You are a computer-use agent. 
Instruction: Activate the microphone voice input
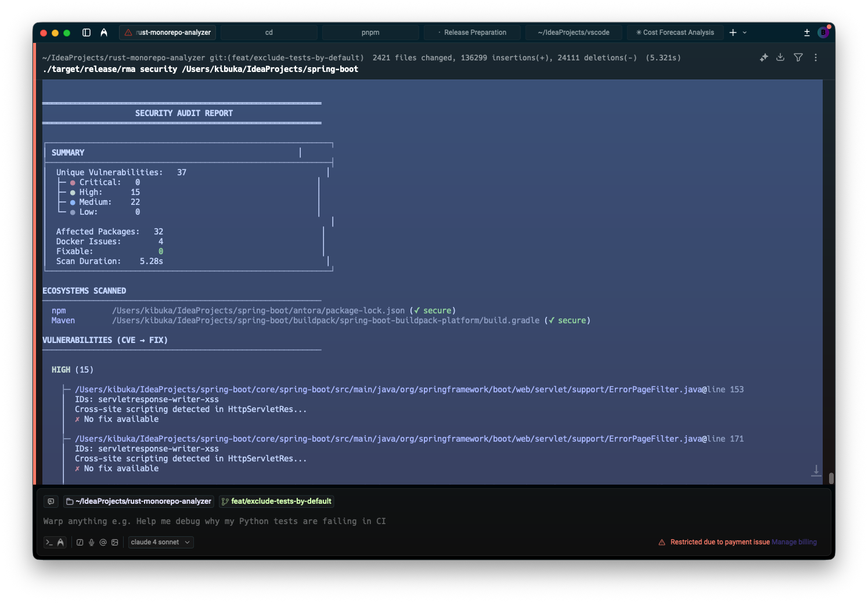[92, 542]
